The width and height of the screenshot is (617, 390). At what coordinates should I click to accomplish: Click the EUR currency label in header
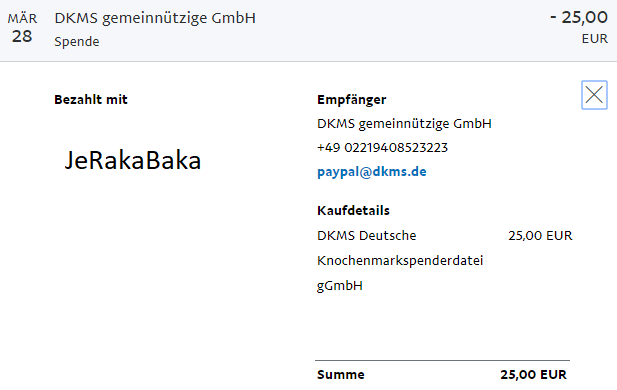pyautogui.click(x=595, y=39)
